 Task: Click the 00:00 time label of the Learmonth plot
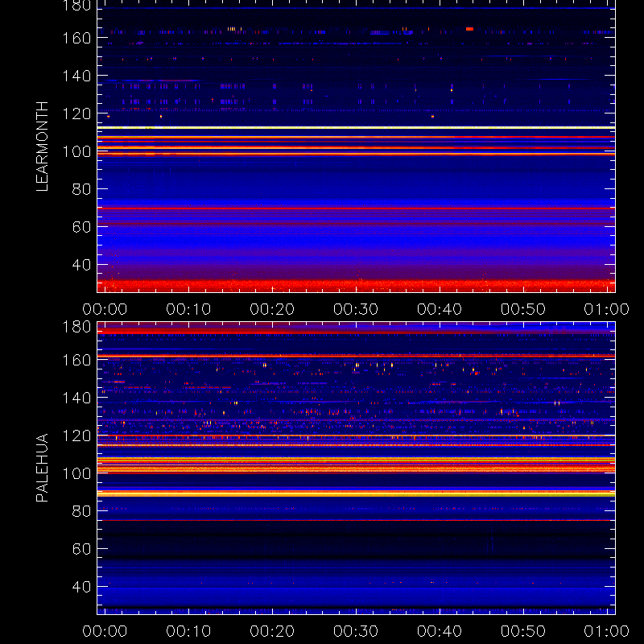(105, 309)
